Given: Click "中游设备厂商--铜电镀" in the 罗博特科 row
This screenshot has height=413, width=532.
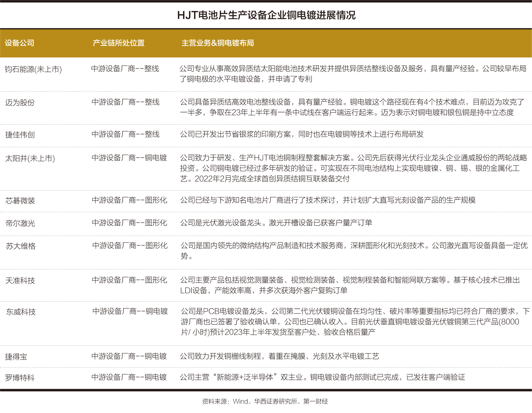Looking at the screenshot, I should 129,377.
